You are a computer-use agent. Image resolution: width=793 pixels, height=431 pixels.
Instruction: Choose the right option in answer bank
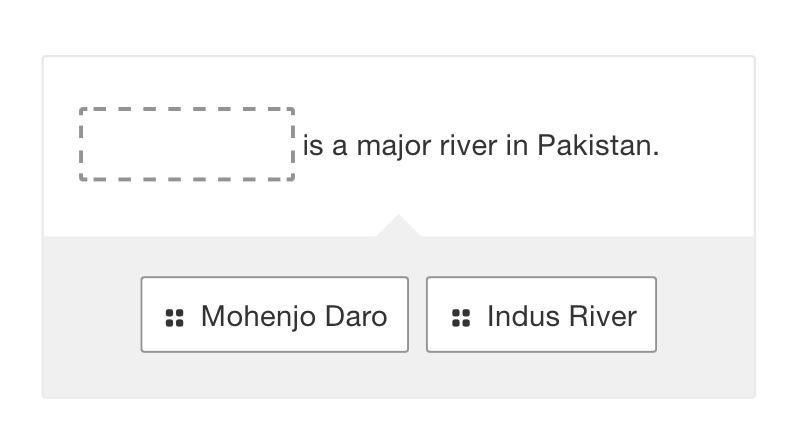541,315
